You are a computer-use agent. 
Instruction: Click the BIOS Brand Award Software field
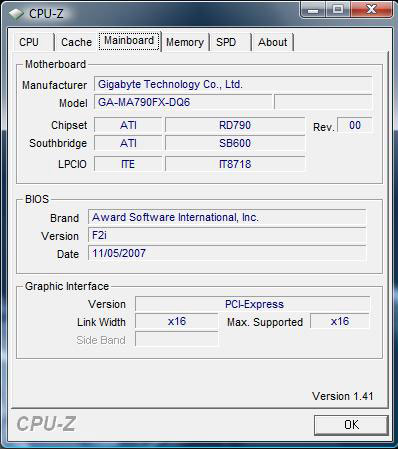[x=227, y=217]
